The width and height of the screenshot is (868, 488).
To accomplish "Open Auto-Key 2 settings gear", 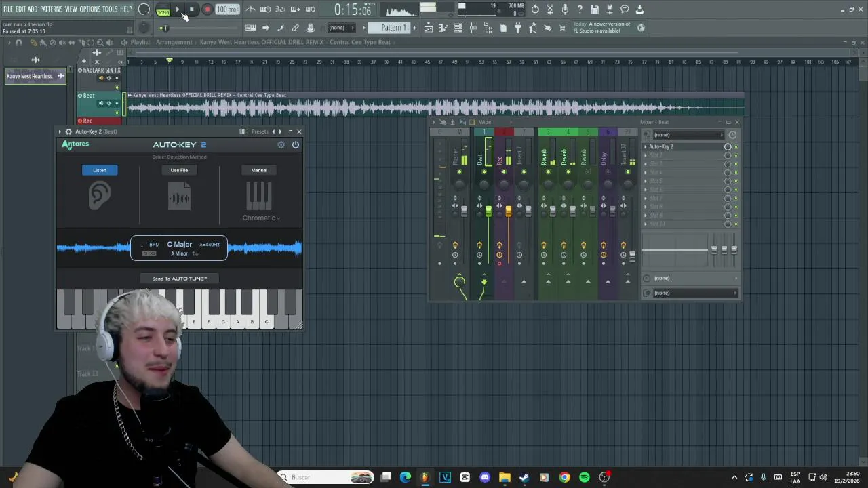I will click(281, 144).
